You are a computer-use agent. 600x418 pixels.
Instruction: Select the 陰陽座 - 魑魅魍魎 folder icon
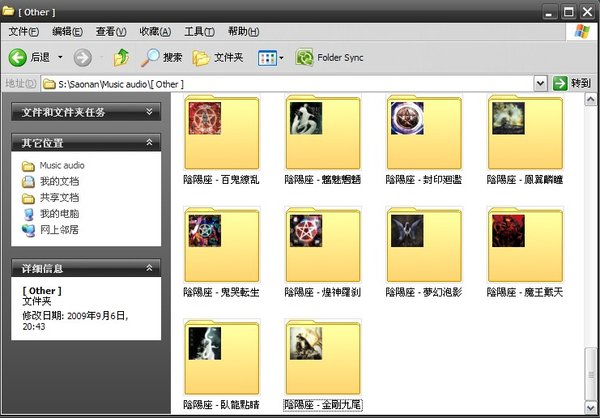point(323,133)
